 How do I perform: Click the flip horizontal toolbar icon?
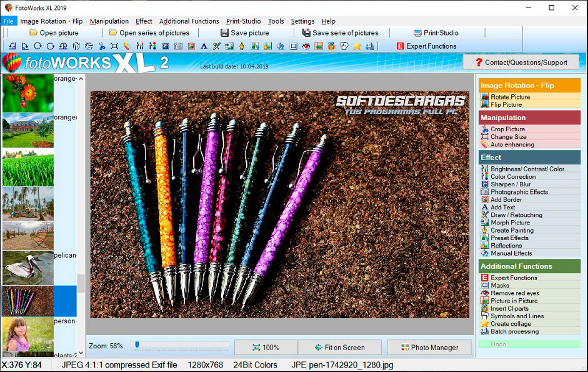point(76,46)
